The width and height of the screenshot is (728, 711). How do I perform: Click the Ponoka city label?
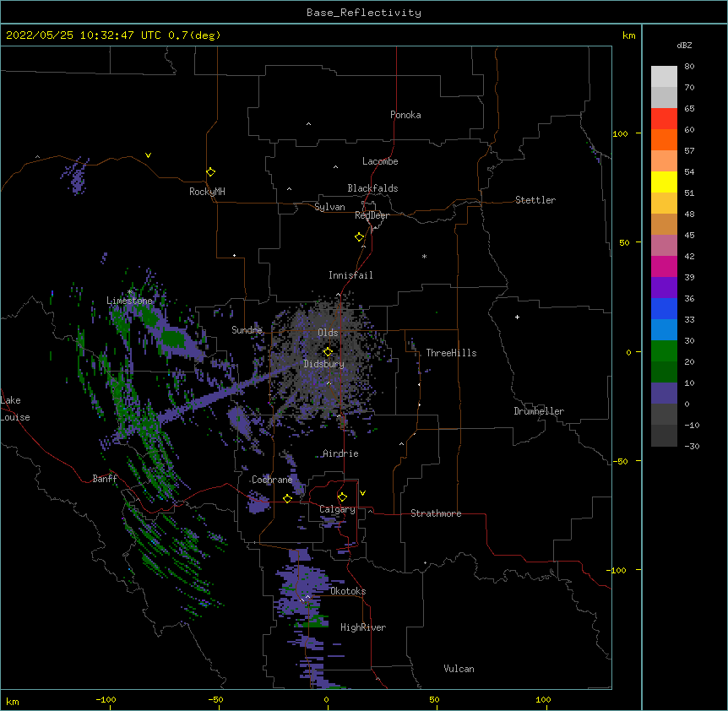coord(405,115)
